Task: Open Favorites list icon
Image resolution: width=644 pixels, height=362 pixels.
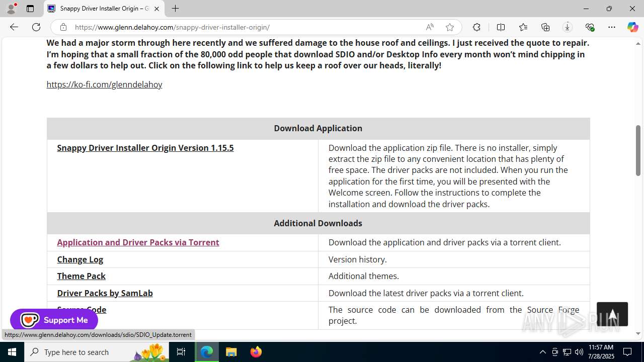Action: (523, 27)
